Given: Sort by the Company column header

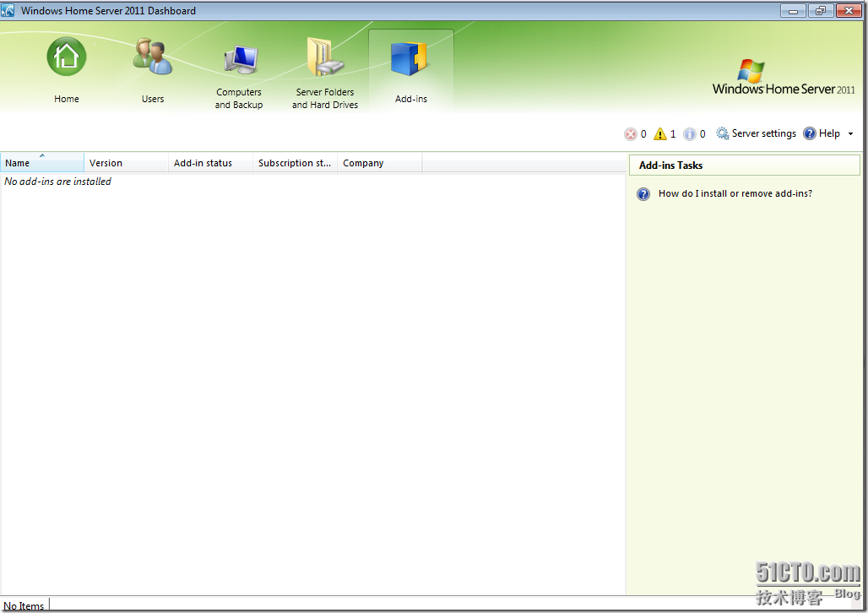Looking at the screenshot, I should pos(380,163).
